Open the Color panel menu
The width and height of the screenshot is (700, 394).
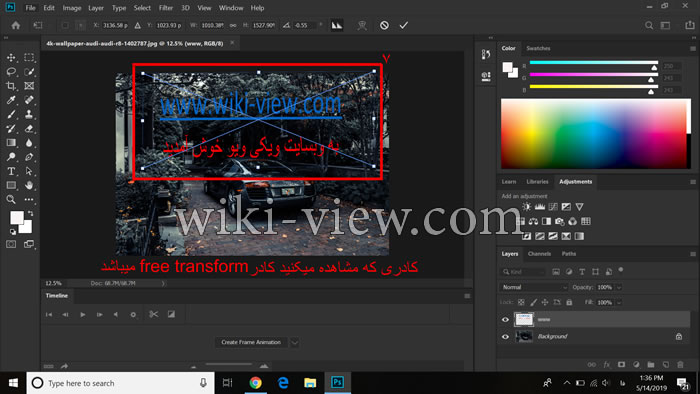pyautogui.click(x=693, y=48)
